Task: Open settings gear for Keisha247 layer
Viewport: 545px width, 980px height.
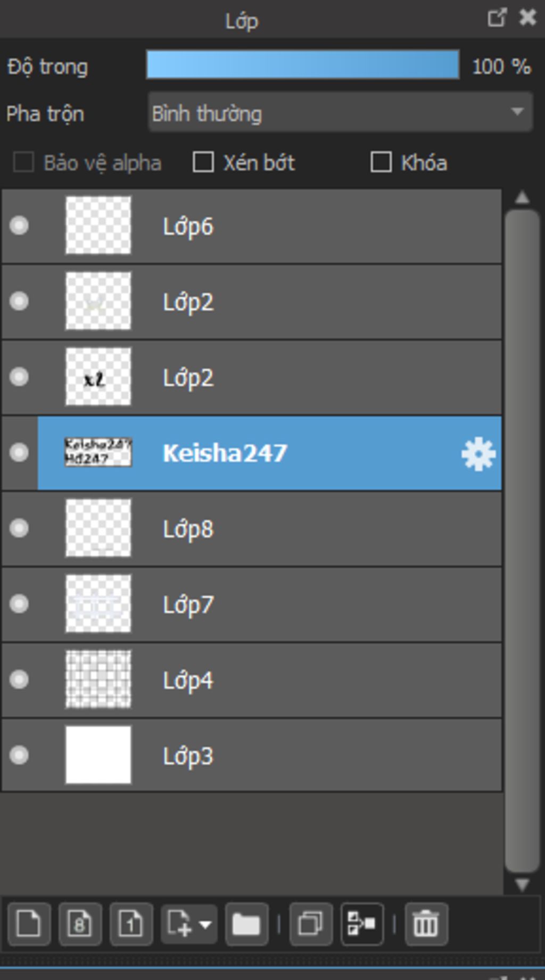Action: tap(478, 454)
